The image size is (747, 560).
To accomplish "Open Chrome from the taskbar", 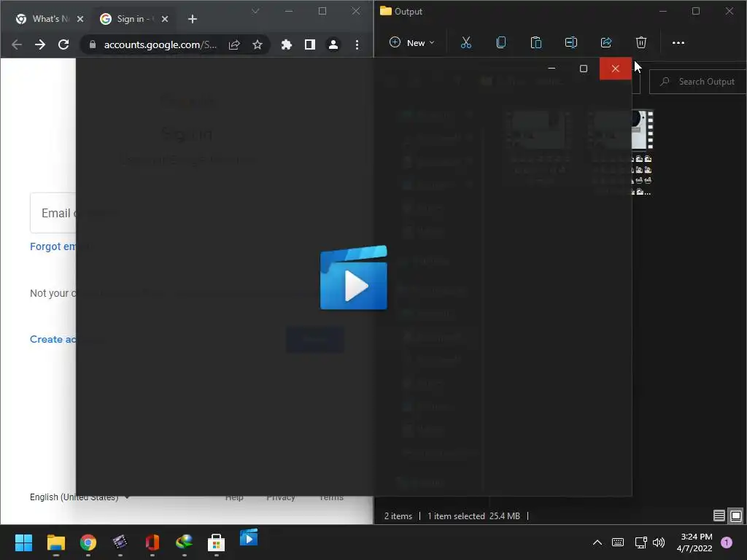I will point(88,542).
